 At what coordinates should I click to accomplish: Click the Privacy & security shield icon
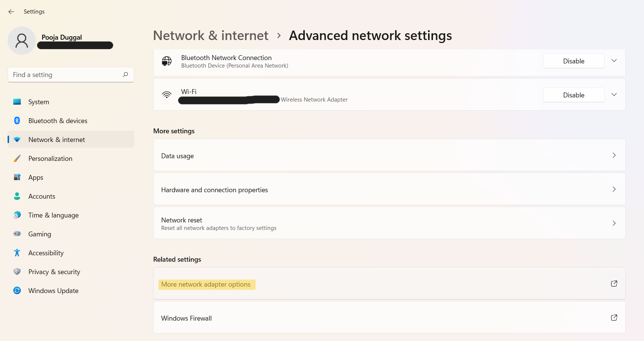(x=17, y=272)
